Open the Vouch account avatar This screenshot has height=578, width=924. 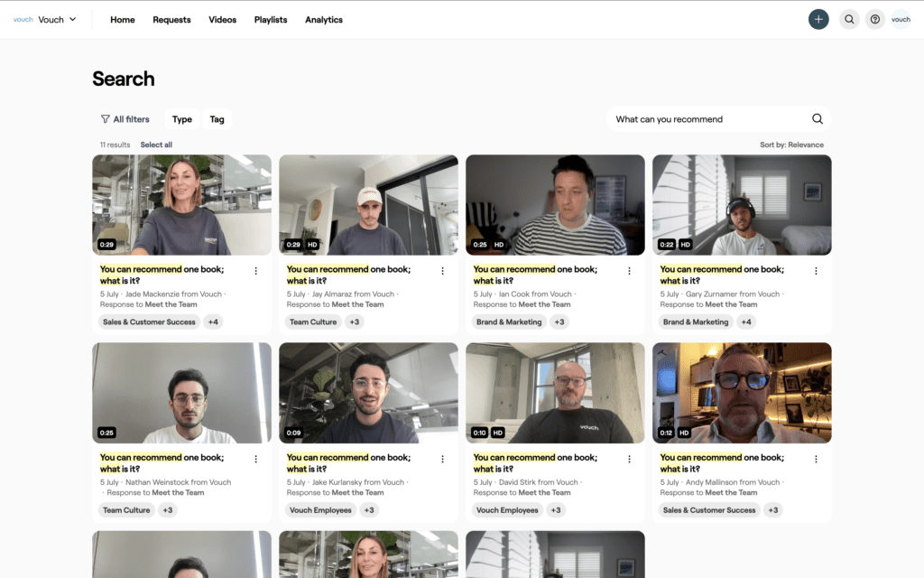[x=901, y=20]
